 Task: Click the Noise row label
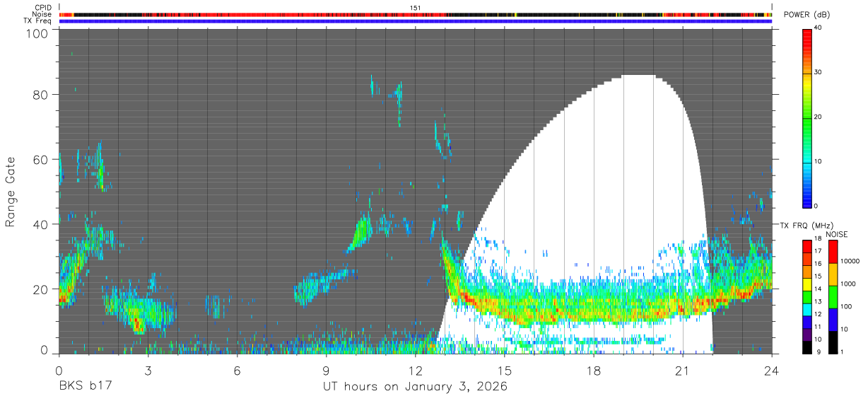(x=42, y=14)
